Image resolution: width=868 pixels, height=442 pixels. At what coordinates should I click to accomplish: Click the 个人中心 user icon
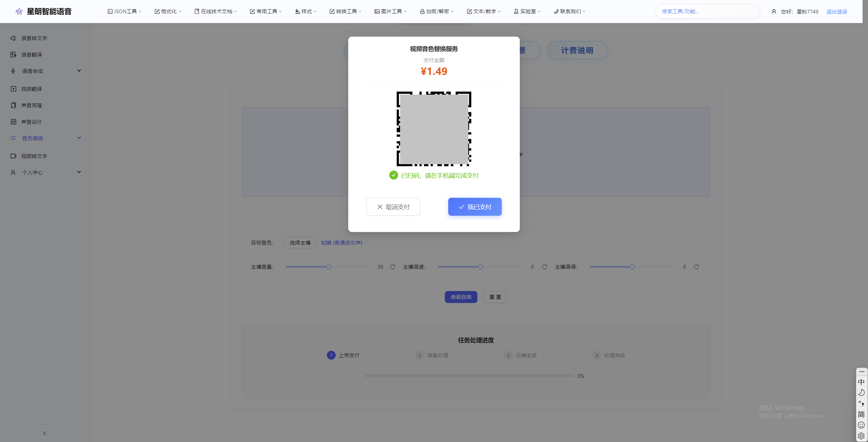click(x=13, y=172)
